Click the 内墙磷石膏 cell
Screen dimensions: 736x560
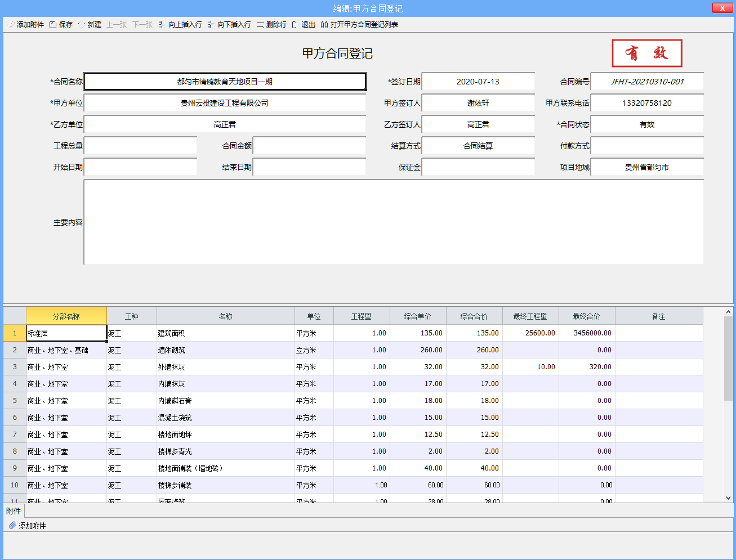click(x=226, y=401)
